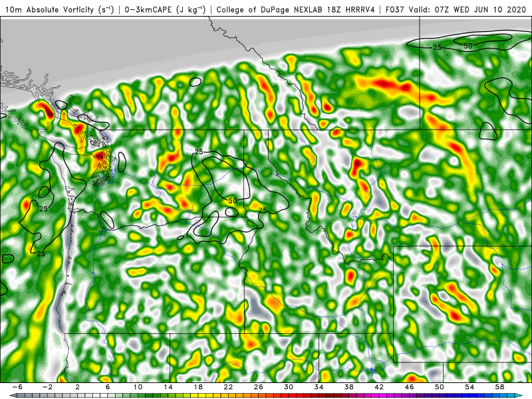Pick the 10 label on the color scale
532x399 pixels.
click(x=138, y=387)
